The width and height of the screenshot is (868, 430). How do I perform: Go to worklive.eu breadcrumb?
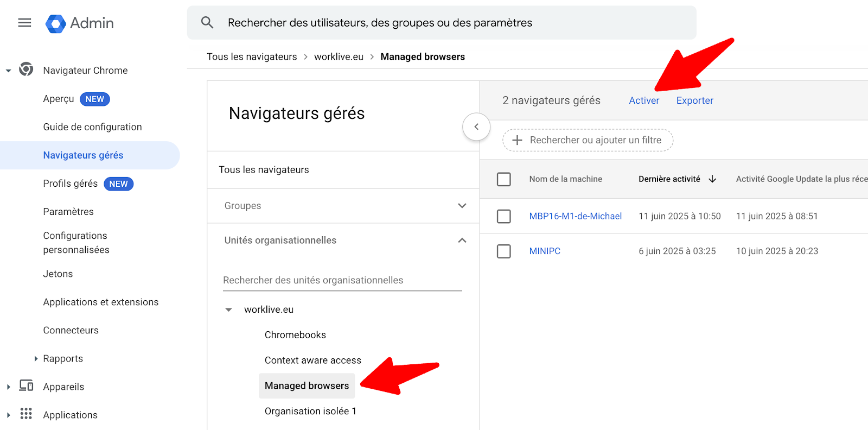339,56
